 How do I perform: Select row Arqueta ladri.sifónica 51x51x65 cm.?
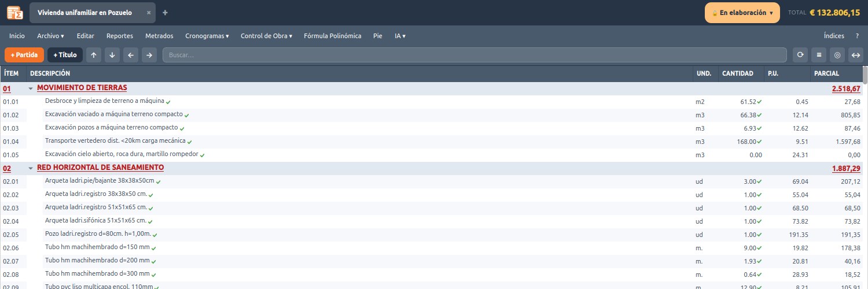point(431,221)
